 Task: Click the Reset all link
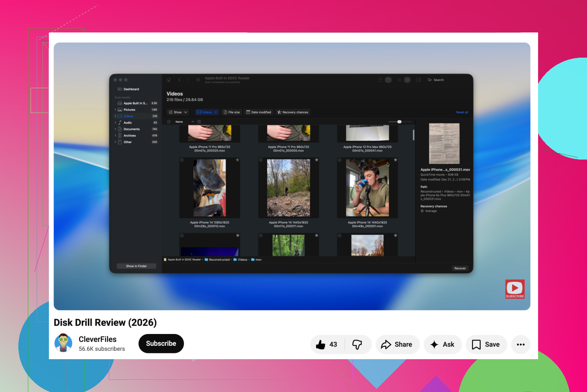(462, 112)
